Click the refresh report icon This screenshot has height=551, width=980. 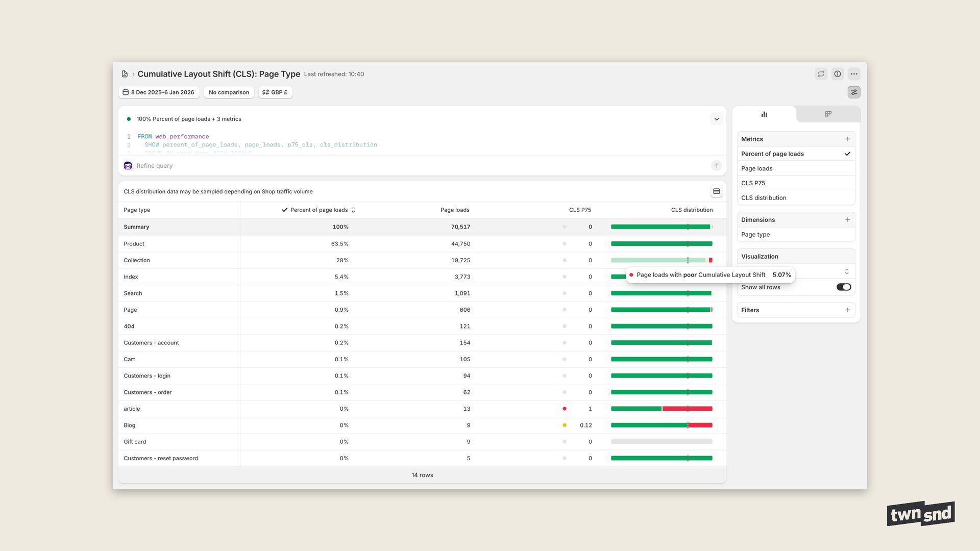[821, 74]
